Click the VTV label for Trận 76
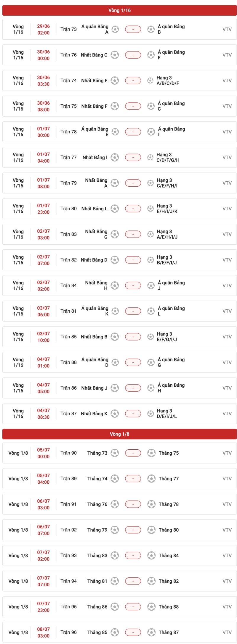This screenshot has width=237, height=644. tap(227, 55)
